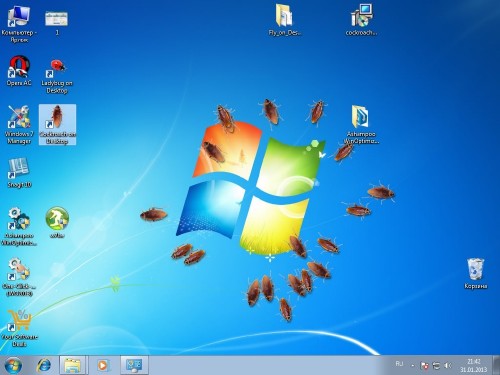Screen dimensions: 500x375
Task: Click the Opera AC desktop icon
Action: [19, 71]
